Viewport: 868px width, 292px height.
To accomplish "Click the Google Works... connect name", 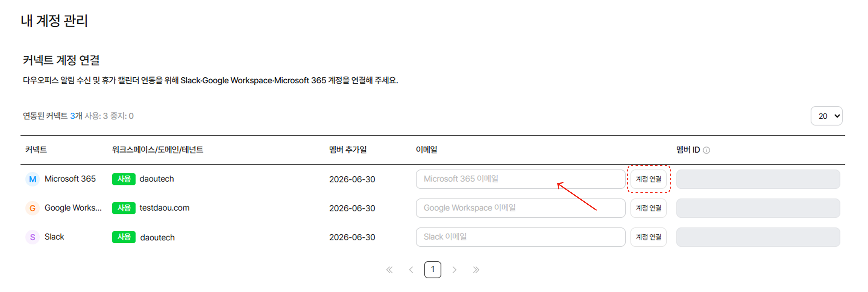I will pos(73,208).
